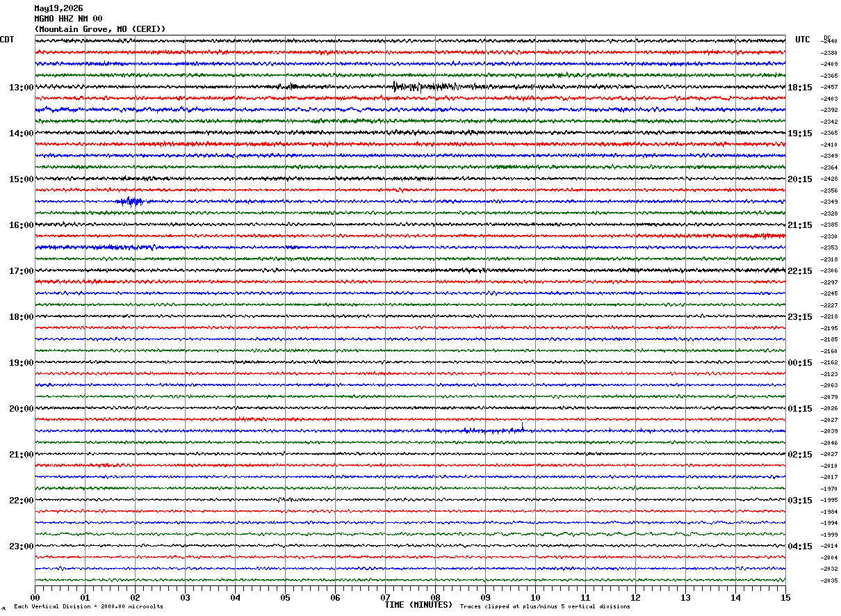Image resolution: width=841 pixels, height=616 pixels.
Task: Click the 00:15 UTC time label
Action: 800,363
